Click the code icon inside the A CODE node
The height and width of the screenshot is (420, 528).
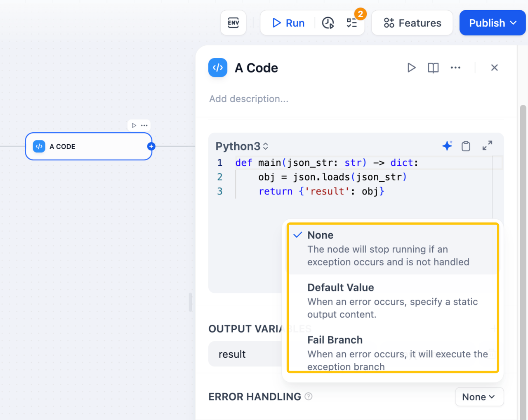[39, 146]
